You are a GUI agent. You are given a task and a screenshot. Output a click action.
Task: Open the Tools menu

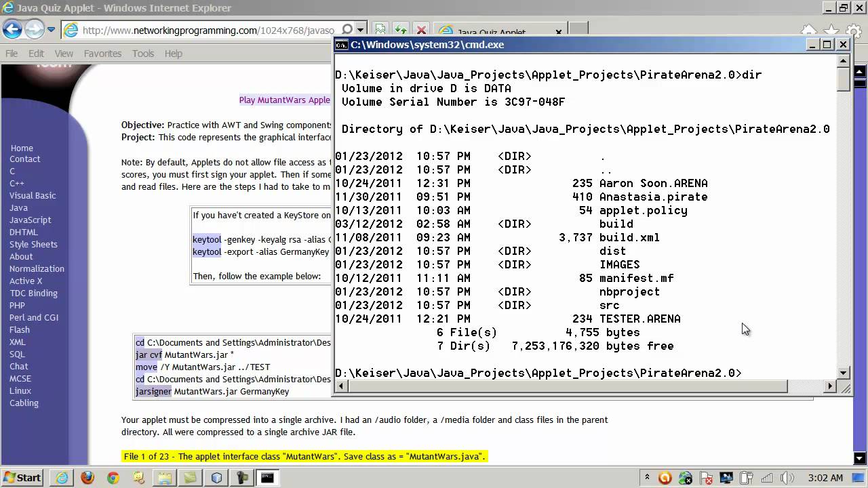(143, 54)
